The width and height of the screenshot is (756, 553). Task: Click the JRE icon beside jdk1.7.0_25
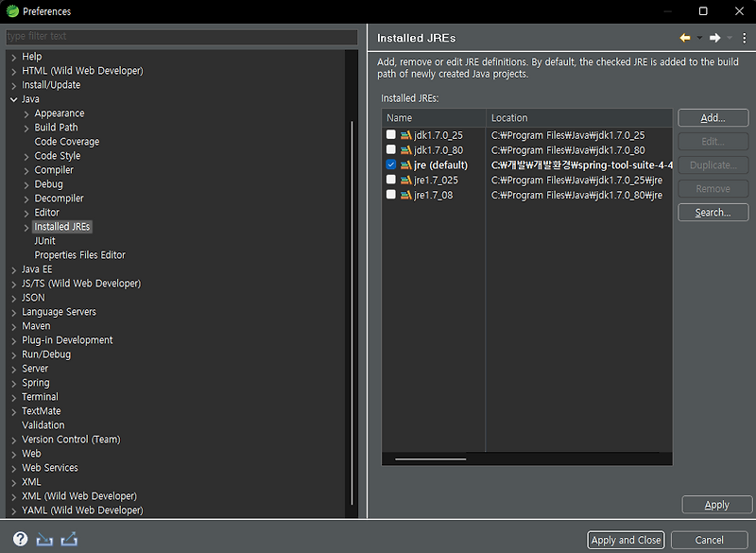(408, 134)
